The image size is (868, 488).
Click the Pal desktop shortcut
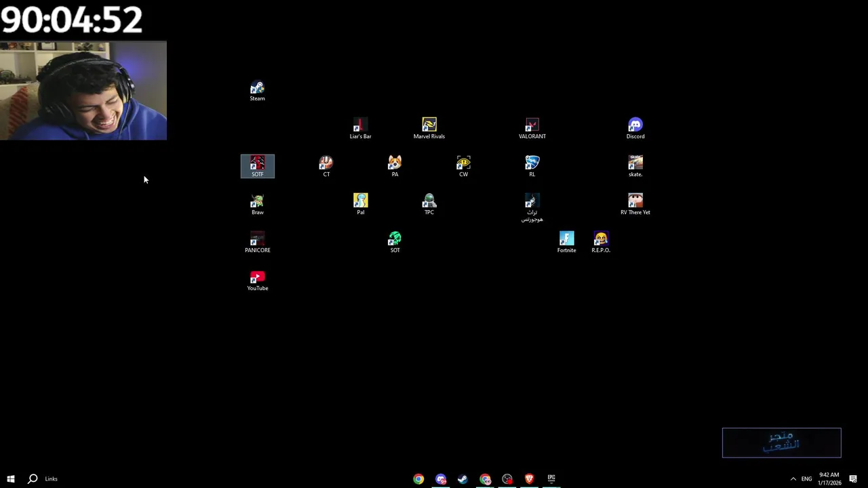pos(360,205)
